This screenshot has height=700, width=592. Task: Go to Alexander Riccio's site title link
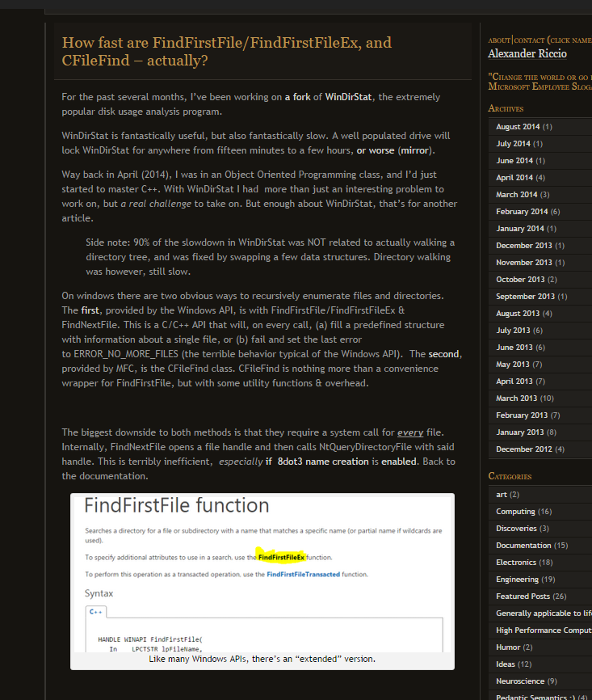pyautogui.click(x=527, y=54)
